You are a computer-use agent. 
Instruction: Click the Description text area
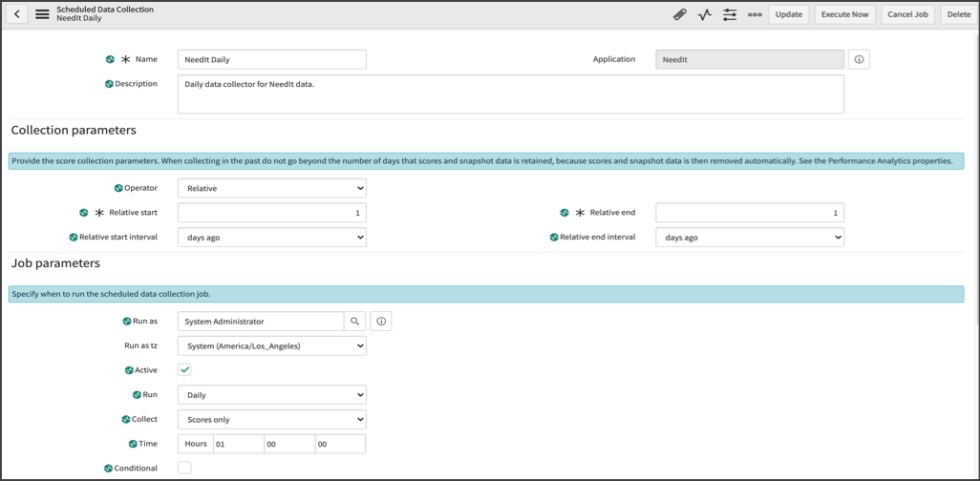(511, 94)
